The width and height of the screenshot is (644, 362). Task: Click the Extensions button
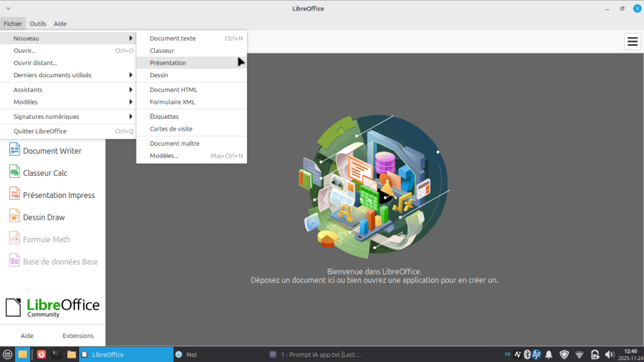pos(78,336)
